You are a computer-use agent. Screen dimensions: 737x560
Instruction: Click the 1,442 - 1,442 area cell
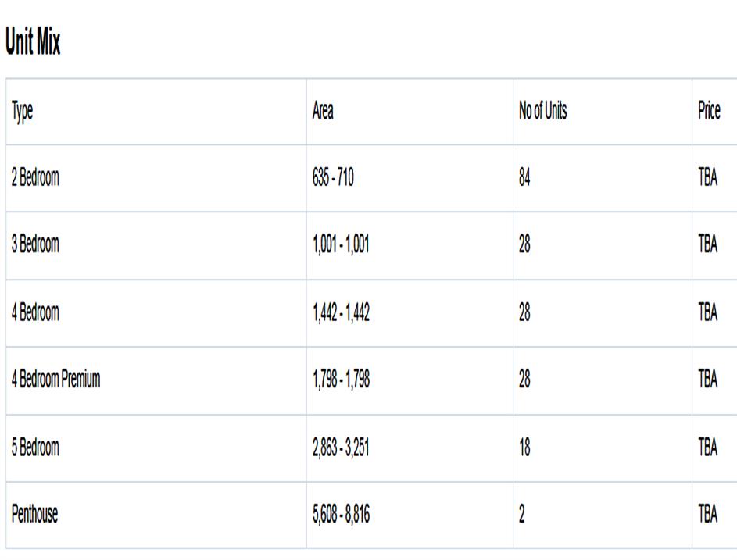point(341,313)
